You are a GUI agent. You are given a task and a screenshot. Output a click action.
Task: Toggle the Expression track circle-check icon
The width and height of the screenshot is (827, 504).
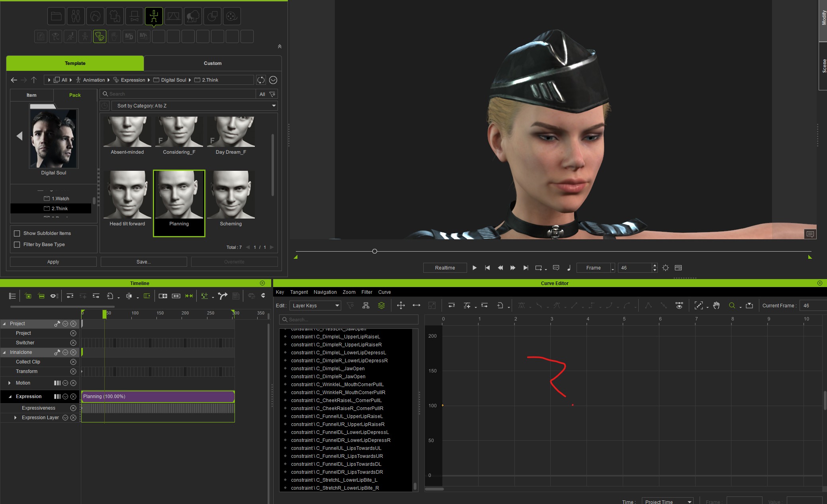(x=65, y=397)
